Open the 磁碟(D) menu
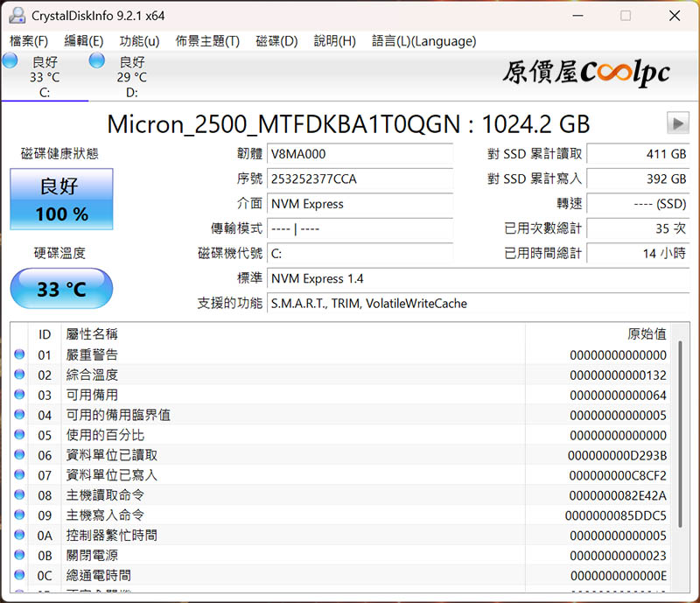 (x=276, y=41)
